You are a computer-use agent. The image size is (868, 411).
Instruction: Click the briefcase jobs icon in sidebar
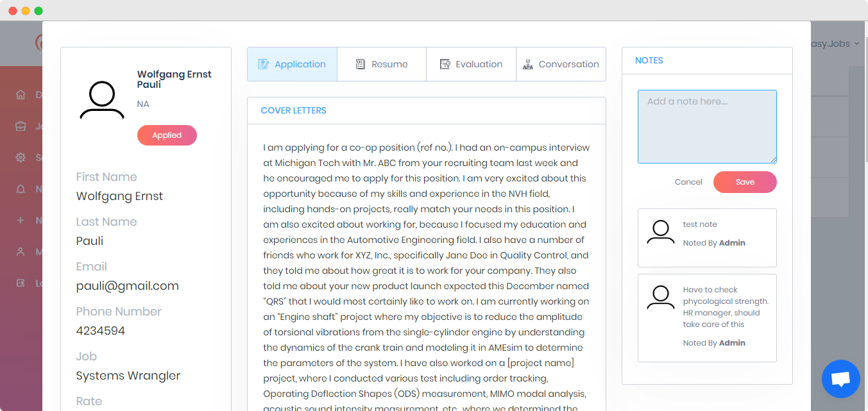click(x=21, y=126)
